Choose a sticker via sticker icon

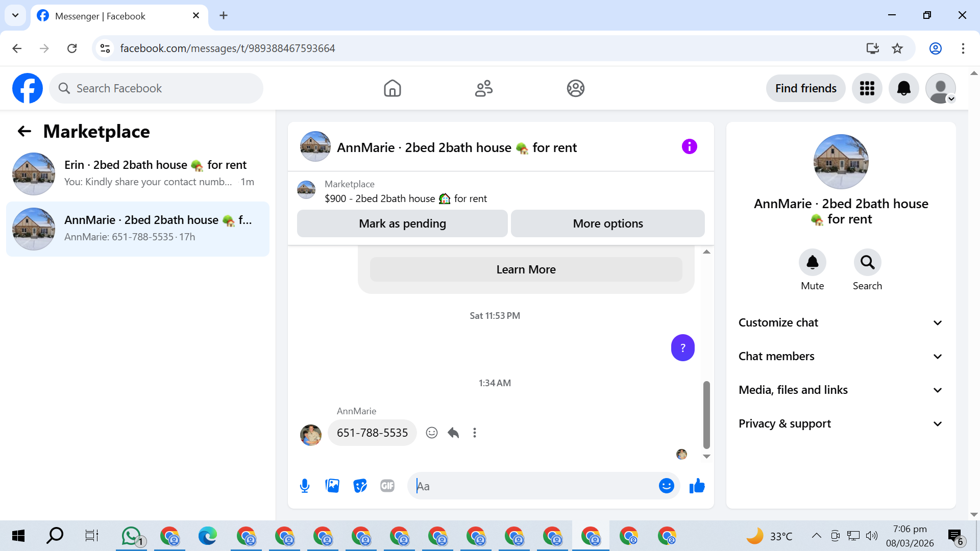pos(360,486)
